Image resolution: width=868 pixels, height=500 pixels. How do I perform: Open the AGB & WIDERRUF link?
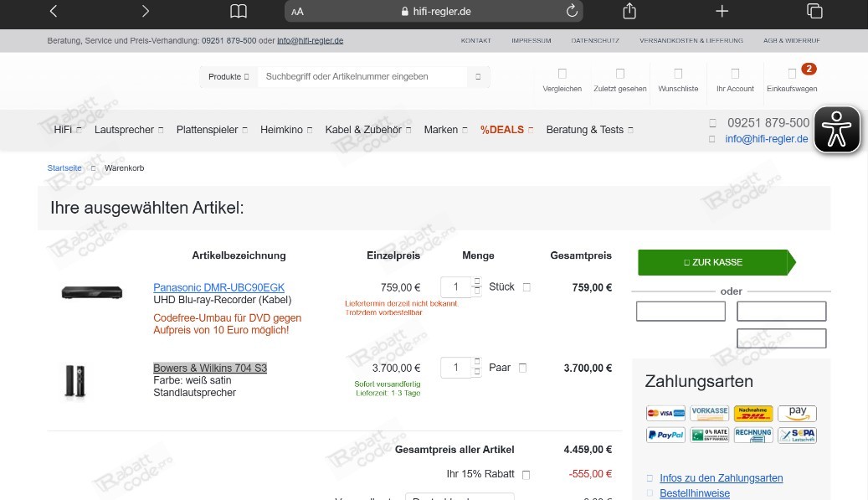pos(792,40)
